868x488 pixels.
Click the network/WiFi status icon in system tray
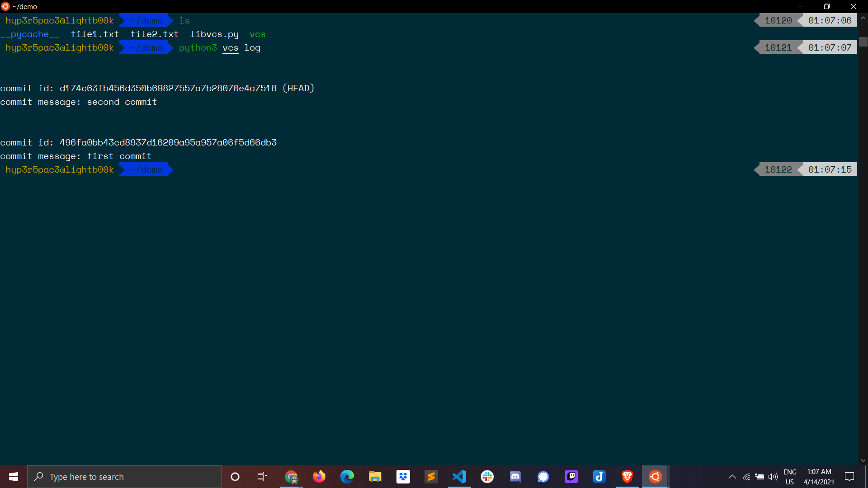point(745,477)
